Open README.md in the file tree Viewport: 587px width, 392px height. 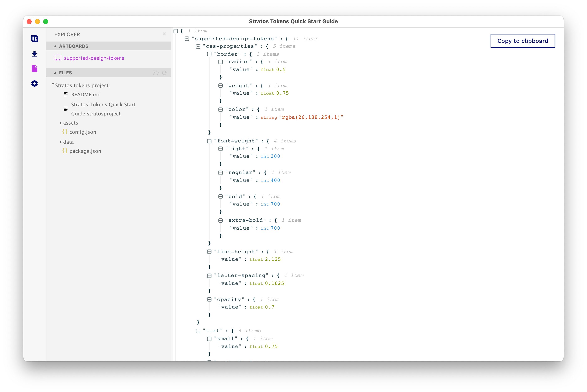pyautogui.click(x=86, y=94)
